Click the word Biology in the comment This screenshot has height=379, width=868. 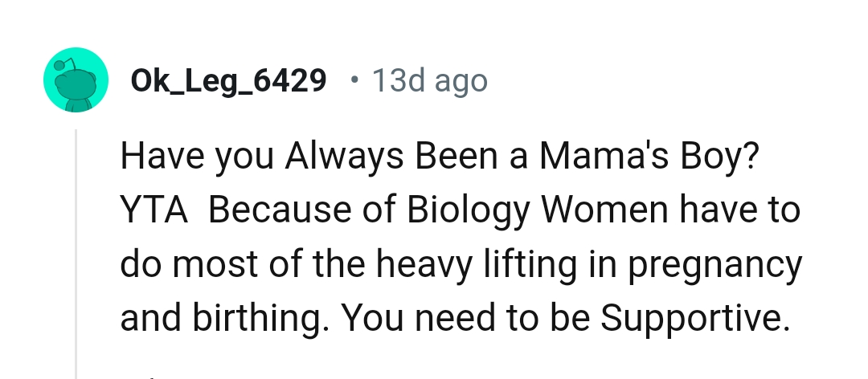click(x=469, y=210)
